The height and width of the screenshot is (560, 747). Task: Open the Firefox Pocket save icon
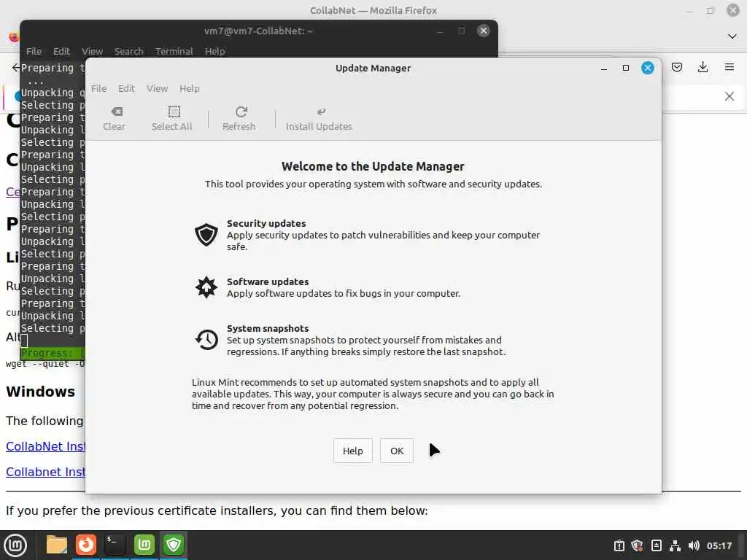tap(677, 67)
